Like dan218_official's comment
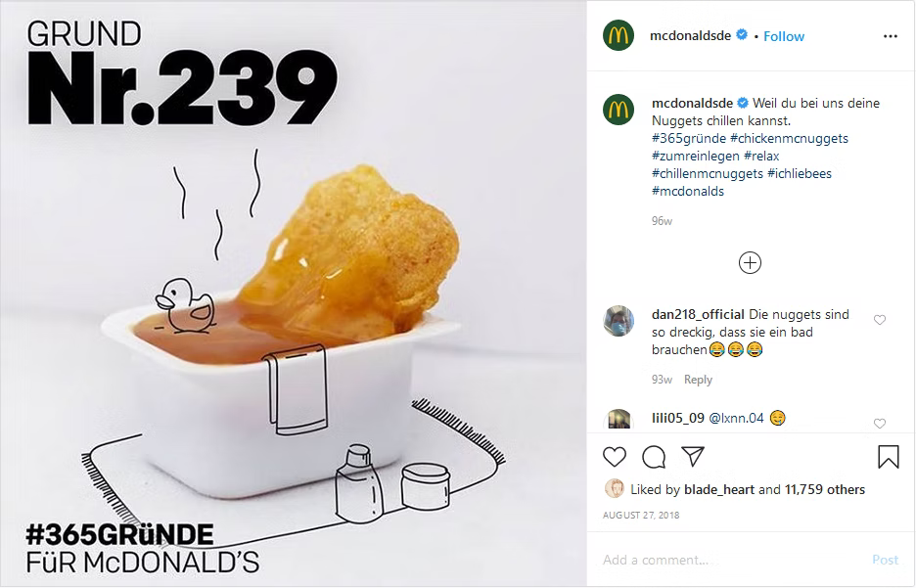Viewport: 916px width, 588px height. [x=879, y=319]
